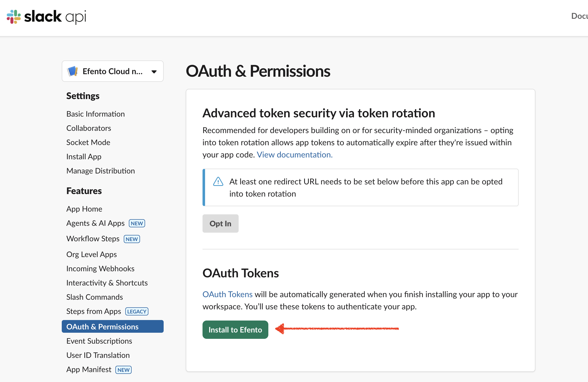588x382 pixels.
Task: Select Workflow Steps in sidebar
Action: (93, 239)
